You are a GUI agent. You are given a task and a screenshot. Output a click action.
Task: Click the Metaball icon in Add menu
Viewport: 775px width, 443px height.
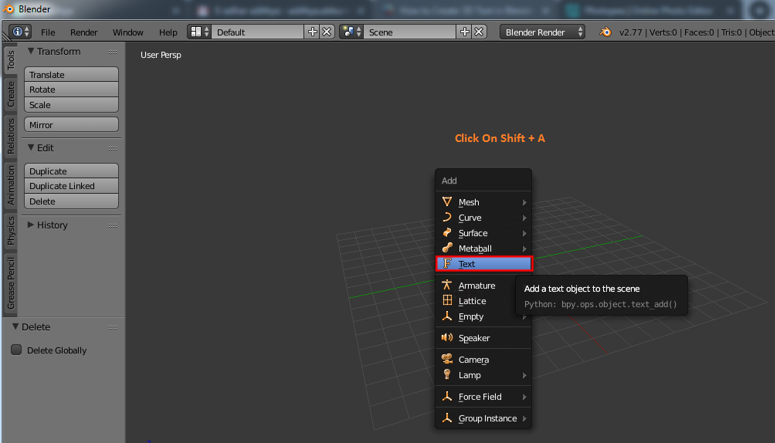coord(447,248)
